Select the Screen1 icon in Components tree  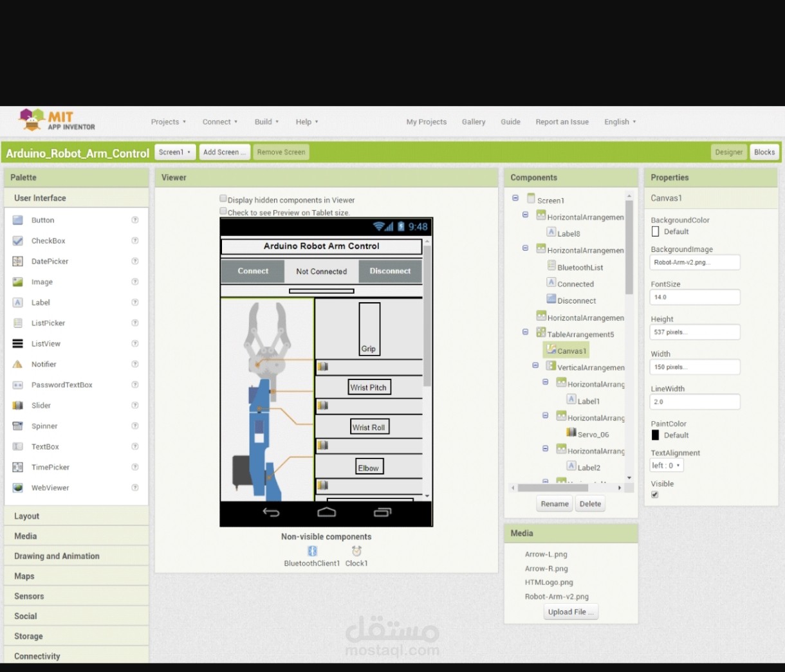pyautogui.click(x=531, y=199)
